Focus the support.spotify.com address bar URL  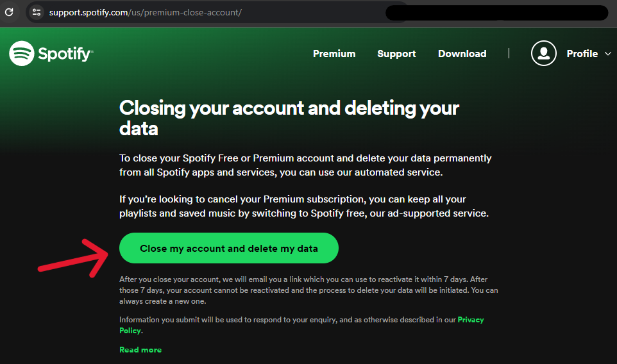click(x=145, y=12)
